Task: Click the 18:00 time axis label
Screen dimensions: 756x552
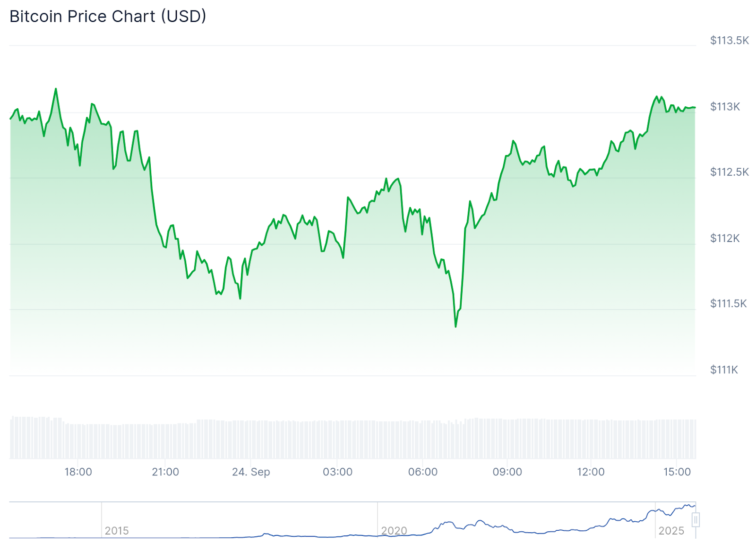Action: tap(78, 472)
